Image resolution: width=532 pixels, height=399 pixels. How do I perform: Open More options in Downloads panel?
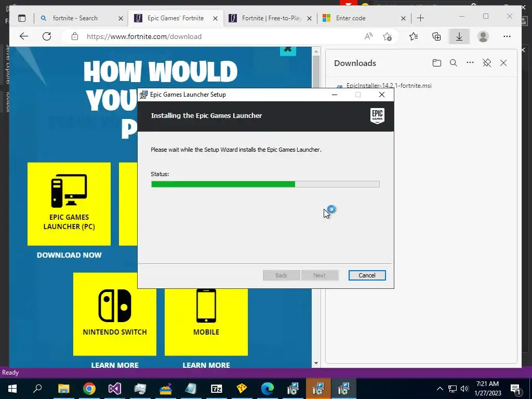470,62
